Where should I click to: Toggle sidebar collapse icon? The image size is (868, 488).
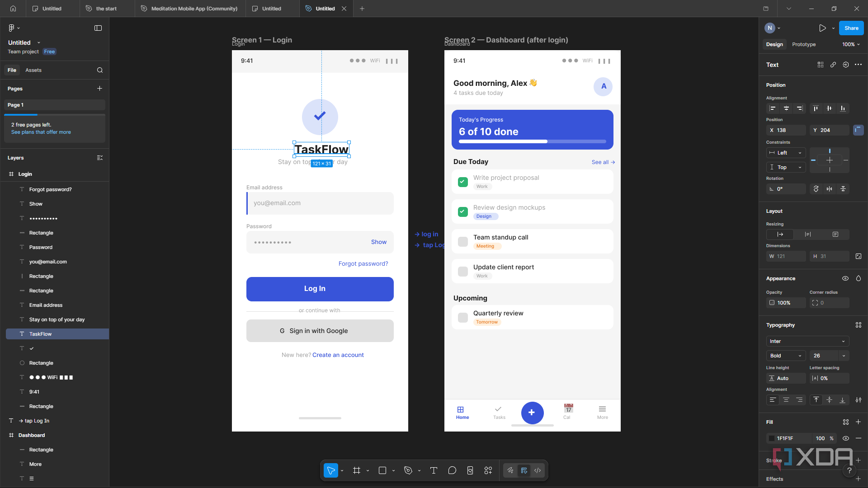(98, 28)
